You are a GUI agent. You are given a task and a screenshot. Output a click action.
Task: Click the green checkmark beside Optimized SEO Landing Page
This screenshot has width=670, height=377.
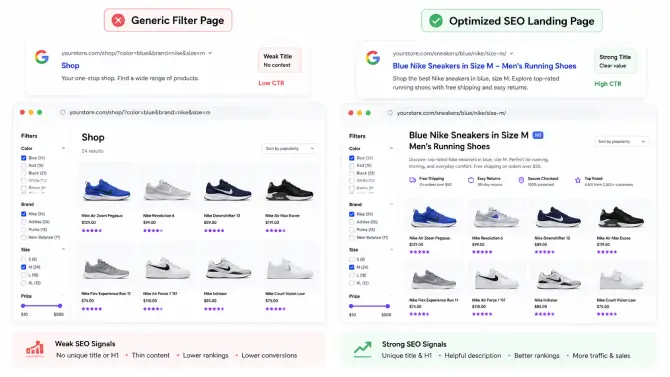436,21
